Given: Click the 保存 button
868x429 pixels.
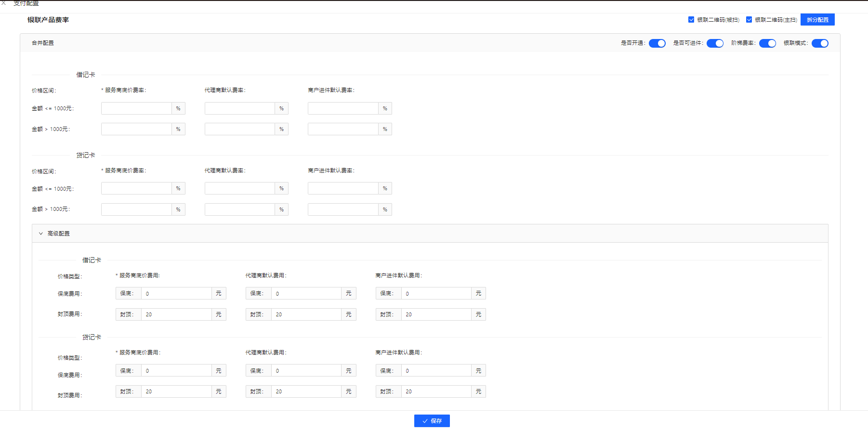Looking at the screenshot, I should pos(432,421).
